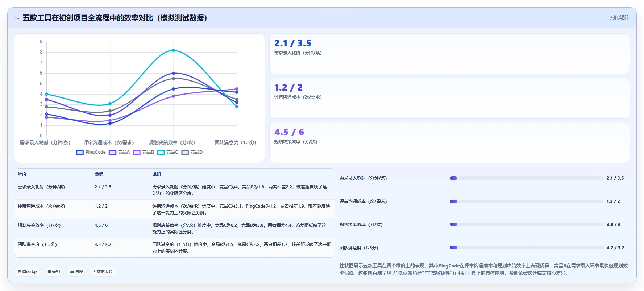
Task: Click the 评审沟通成本 progress bar
Action: coord(527,201)
